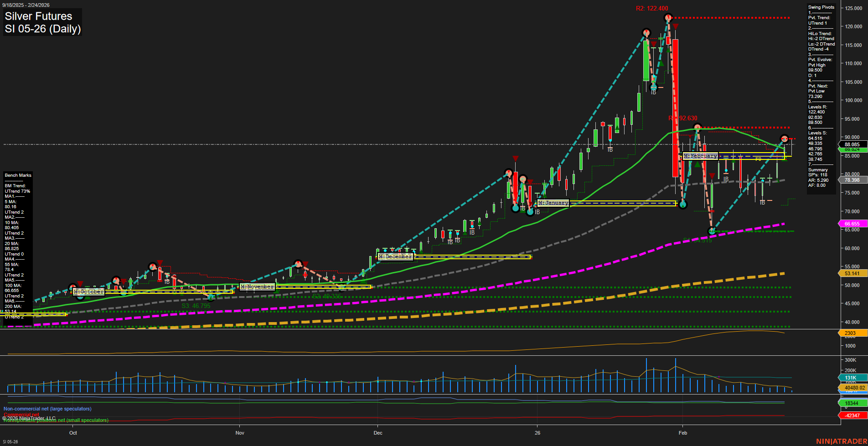The image size is (868, 446).
Task: Click the swing-high circle marker at the 122 peak
Action: pyautogui.click(x=668, y=17)
